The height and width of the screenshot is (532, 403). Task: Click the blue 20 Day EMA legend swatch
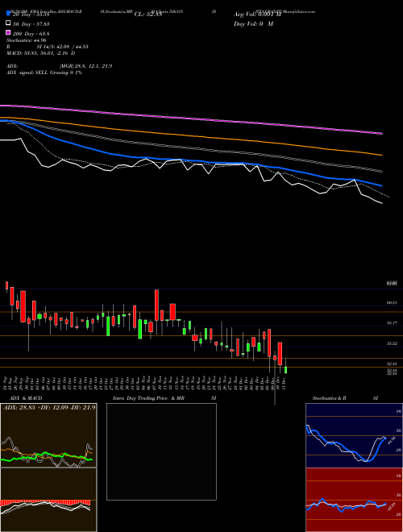click(x=8, y=14)
